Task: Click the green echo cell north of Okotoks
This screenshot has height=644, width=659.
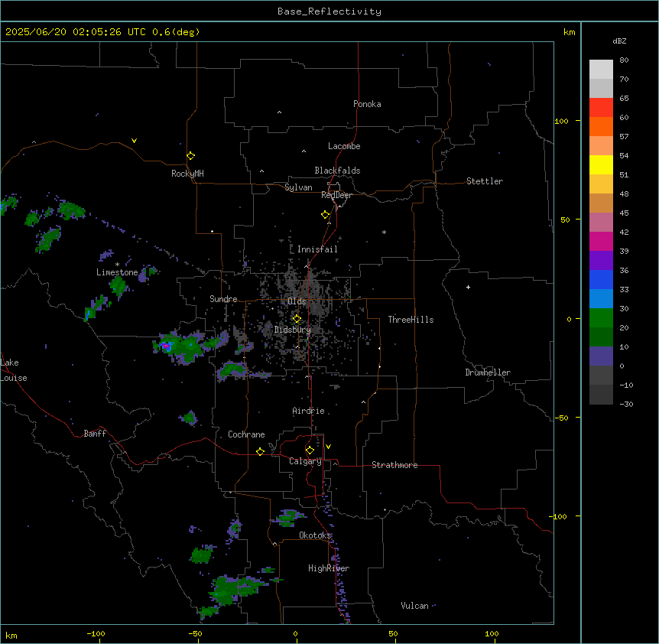Action: [x=288, y=518]
